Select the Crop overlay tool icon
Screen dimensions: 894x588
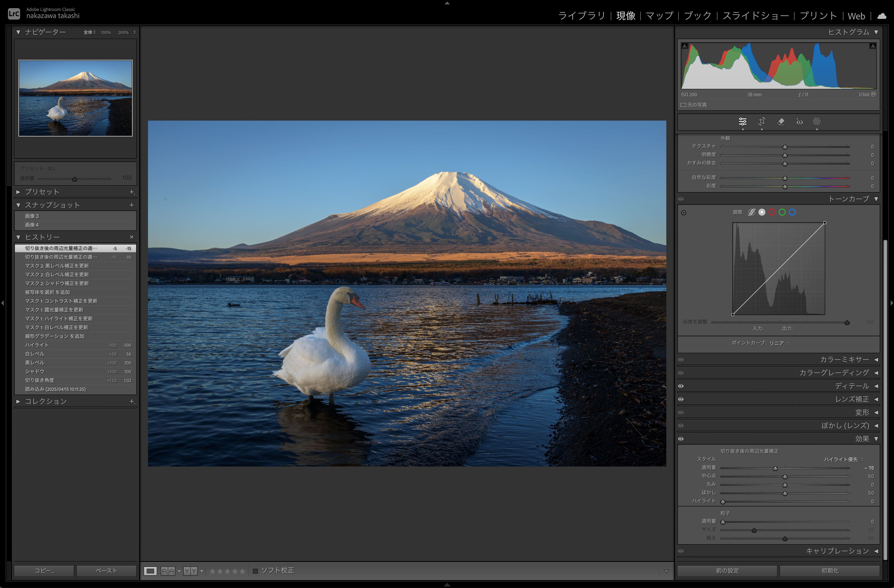(762, 122)
